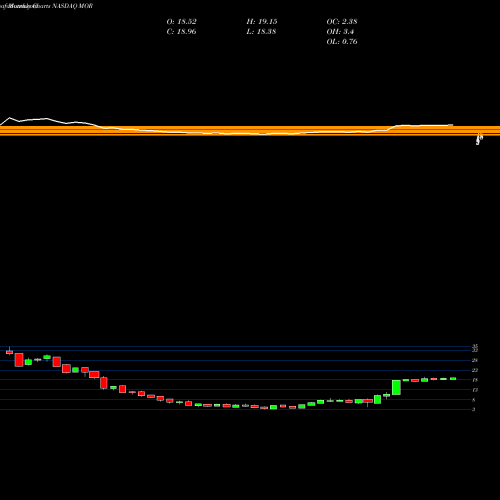This screenshot has width=500, height=500.
Task: Click the large red candlestick near chart start
Action: click(x=19, y=360)
